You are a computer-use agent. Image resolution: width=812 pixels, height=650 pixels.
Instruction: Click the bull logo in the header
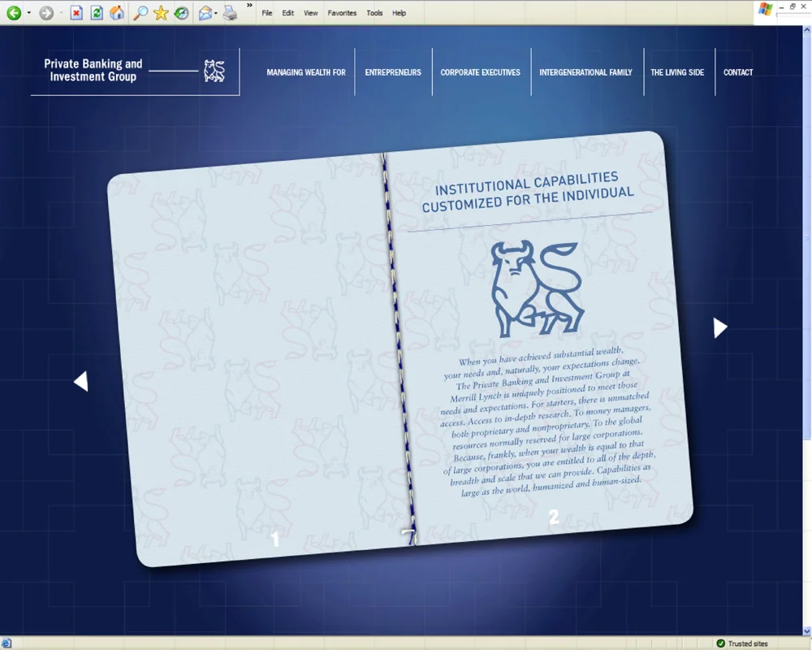coord(214,71)
